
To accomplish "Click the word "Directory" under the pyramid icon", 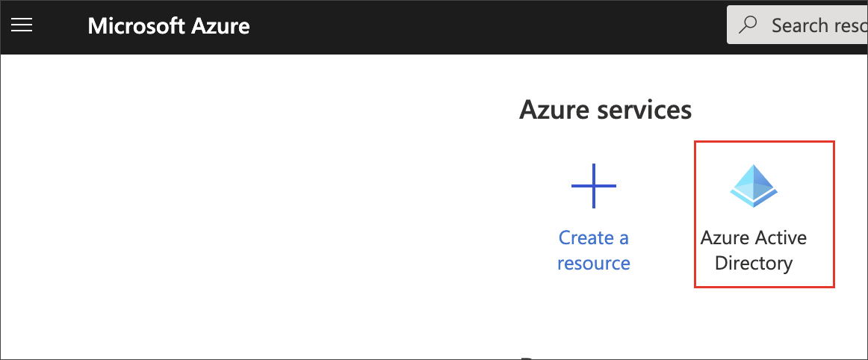I will click(753, 264).
